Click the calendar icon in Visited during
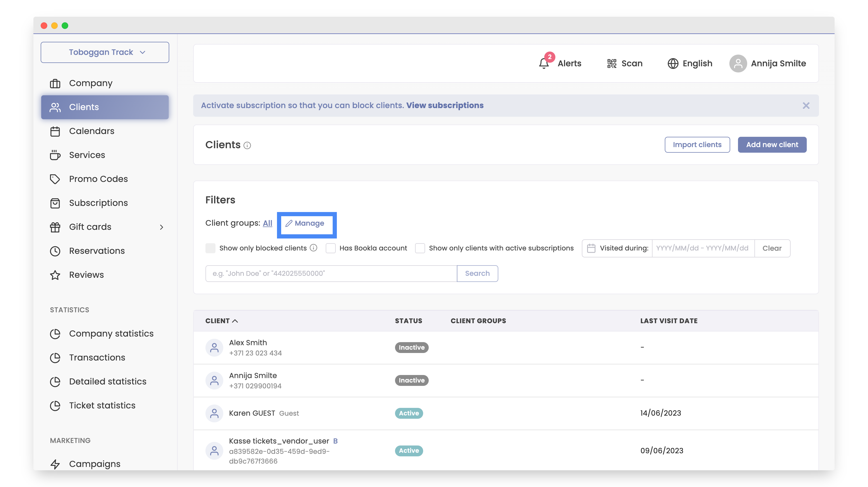 coord(591,248)
